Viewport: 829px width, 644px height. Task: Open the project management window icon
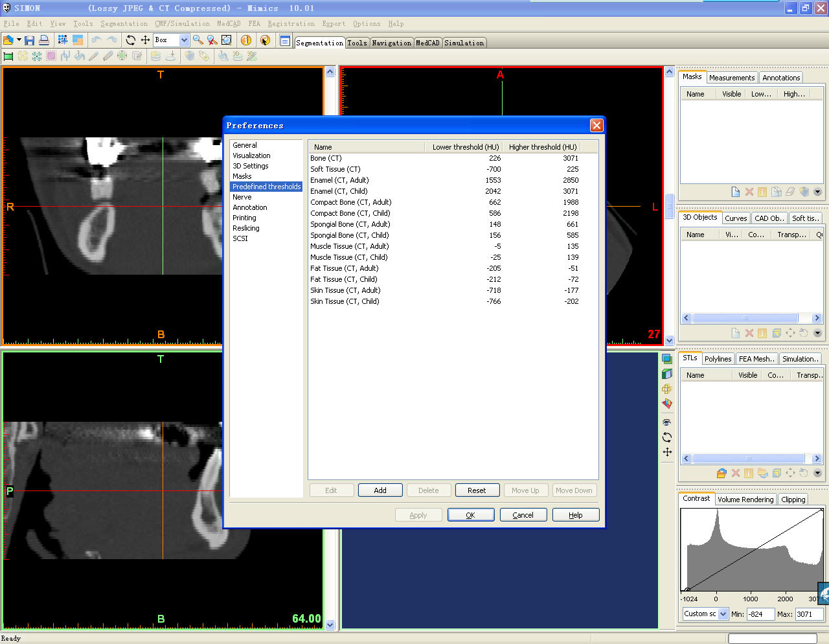pos(285,40)
